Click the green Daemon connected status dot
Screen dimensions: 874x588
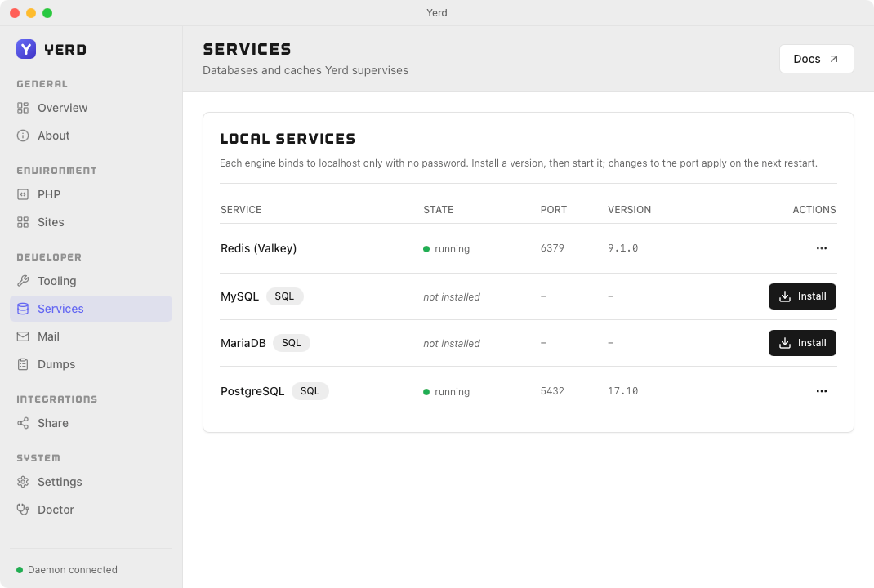[20, 570]
